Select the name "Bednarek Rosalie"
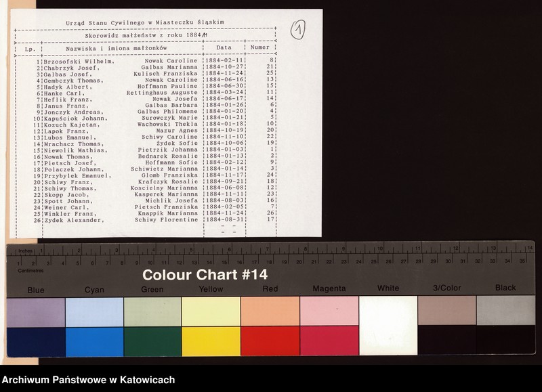Viewport: 542px width, 392px height. 167,156
